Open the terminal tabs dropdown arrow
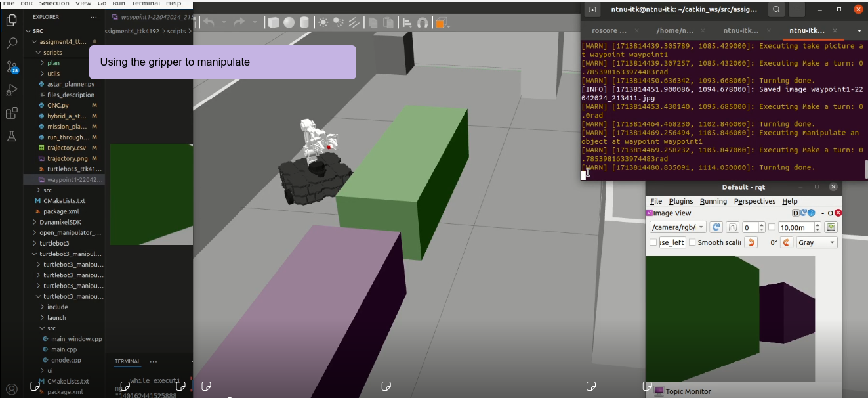This screenshot has width=868, height=398. [x=859, y=30]
